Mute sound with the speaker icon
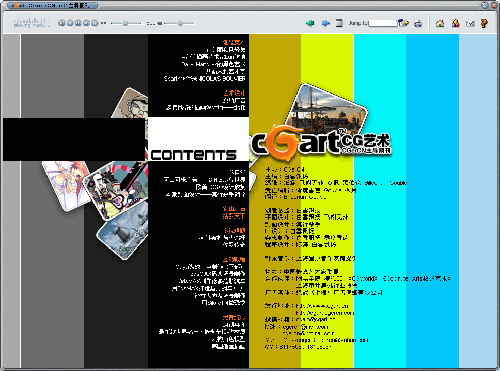500x371 pixels. 160,23
